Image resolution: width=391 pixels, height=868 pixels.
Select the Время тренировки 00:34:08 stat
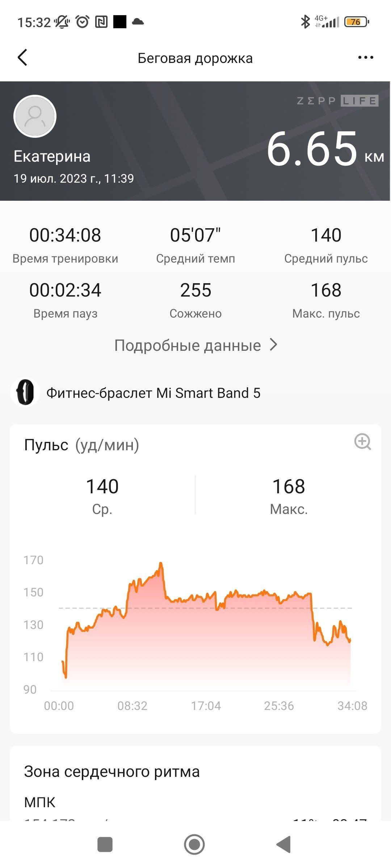pos(65,245)
